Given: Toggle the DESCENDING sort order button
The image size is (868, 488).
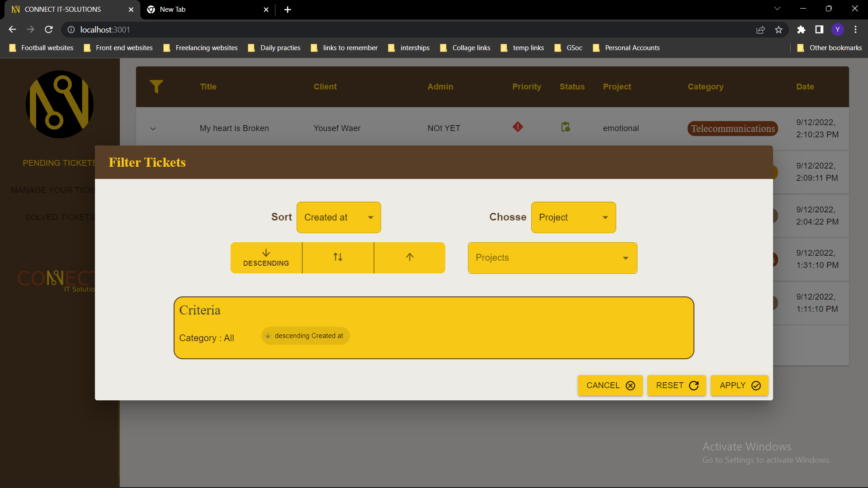Looking at the screenshot, I should (x=266, y=258).
